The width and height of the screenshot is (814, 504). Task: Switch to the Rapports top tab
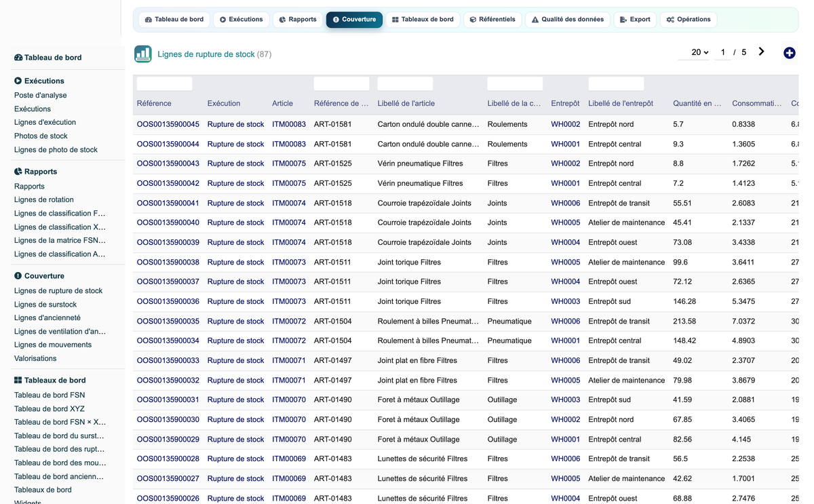(x=298, y=20)
